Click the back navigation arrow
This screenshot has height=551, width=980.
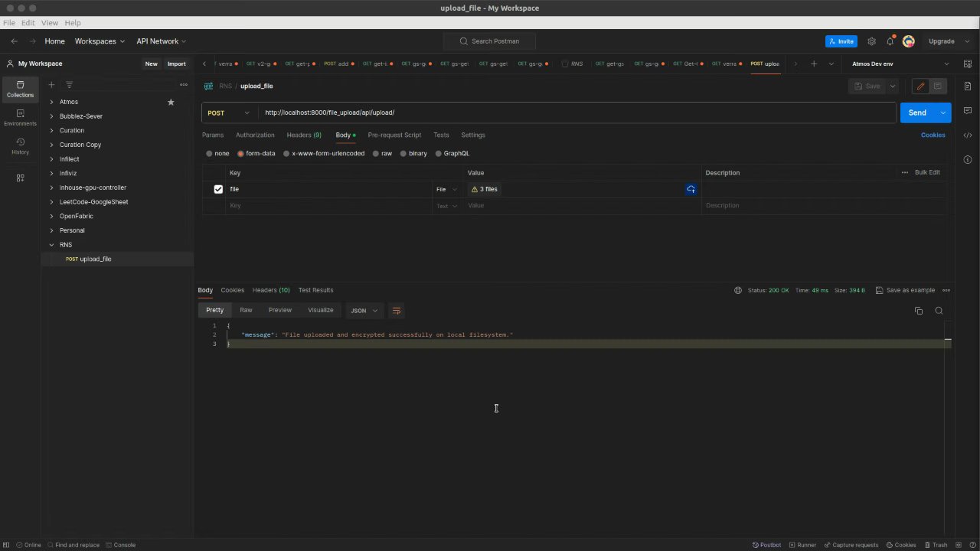pos(14,41)
